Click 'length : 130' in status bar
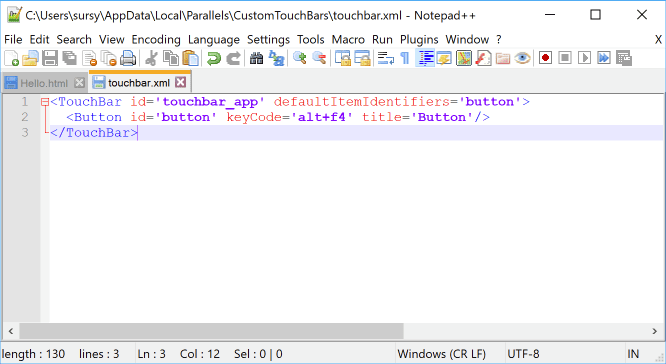Screen dimensions: 666x364 [34, 354]
